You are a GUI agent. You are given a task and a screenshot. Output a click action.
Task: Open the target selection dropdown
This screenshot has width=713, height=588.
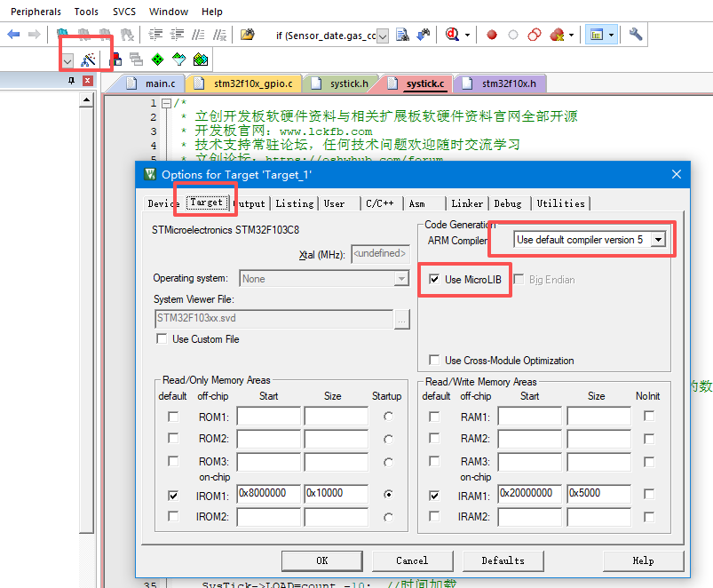pyautogui.click(x=67, y=60)
